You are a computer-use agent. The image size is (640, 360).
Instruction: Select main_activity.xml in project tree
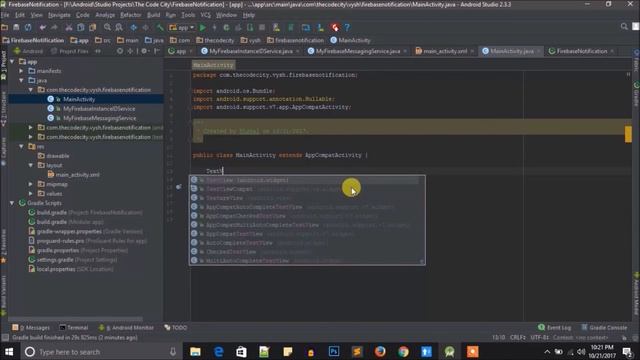(77, 175)
